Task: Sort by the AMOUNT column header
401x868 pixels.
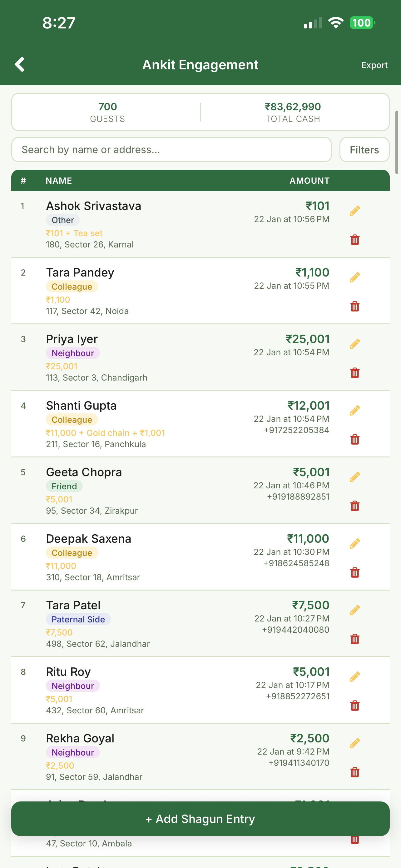Action: (x=309, y=181)
